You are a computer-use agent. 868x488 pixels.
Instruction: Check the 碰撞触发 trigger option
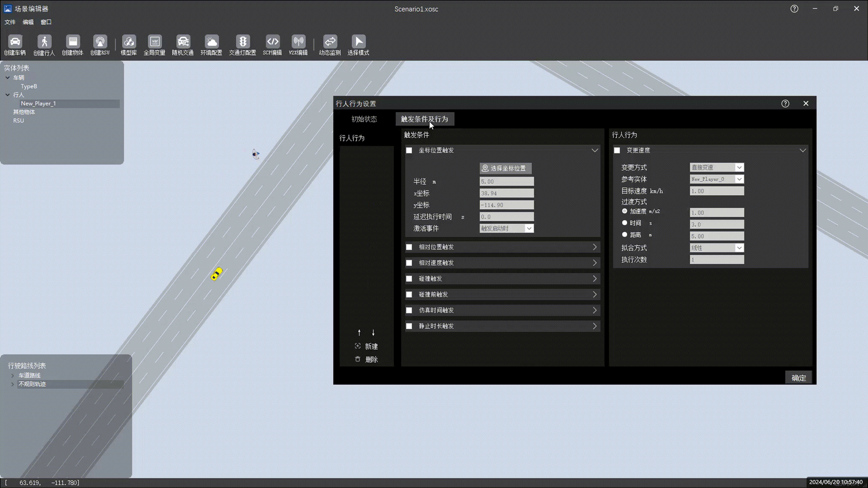point(409,279)
